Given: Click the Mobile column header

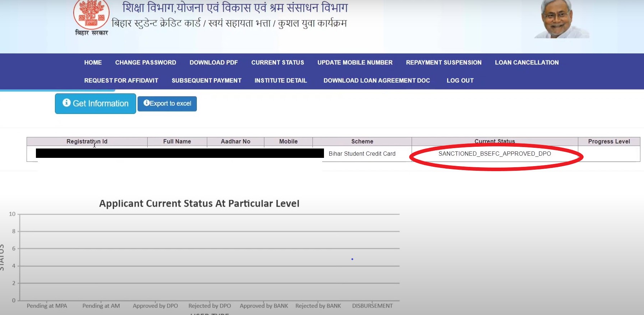Looking at the screenshot, I should (x=288, y=141).
